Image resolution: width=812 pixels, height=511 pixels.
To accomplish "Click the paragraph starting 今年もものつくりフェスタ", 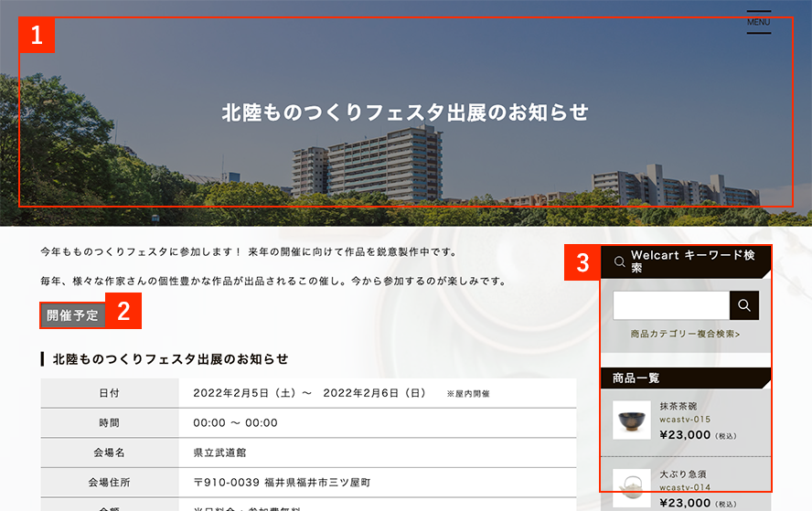I will pos(249,252).
